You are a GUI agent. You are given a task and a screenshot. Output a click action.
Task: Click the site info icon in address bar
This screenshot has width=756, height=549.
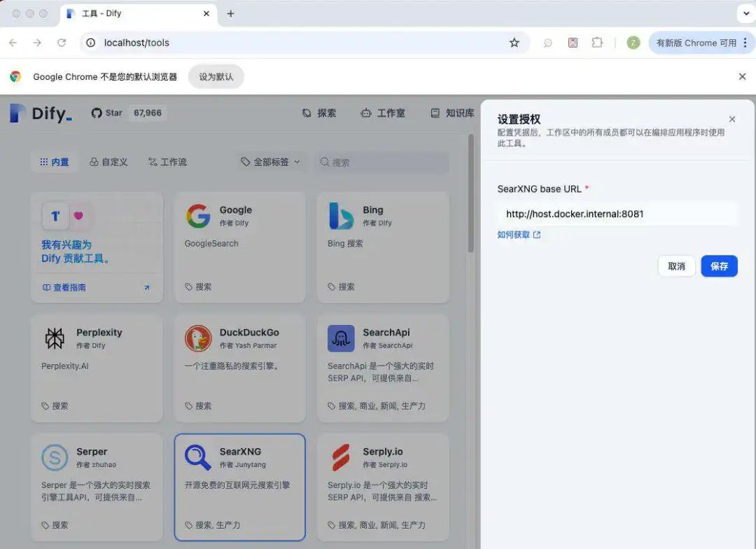pos(90,43)
